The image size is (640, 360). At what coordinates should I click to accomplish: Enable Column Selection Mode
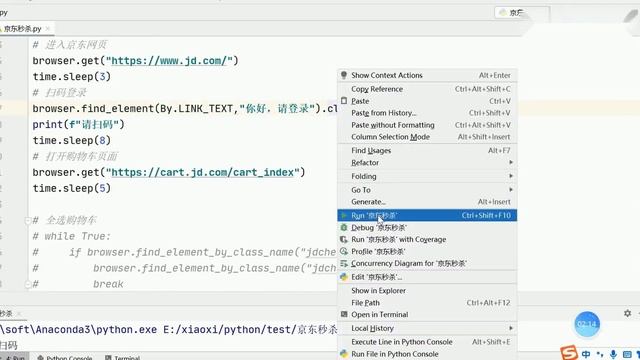point(427,137)
